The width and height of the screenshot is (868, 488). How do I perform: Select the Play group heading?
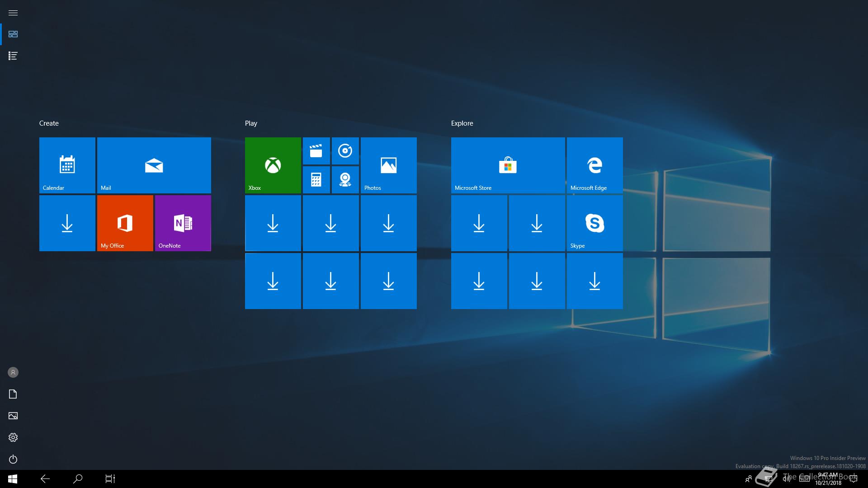click(x=251, y=123)
